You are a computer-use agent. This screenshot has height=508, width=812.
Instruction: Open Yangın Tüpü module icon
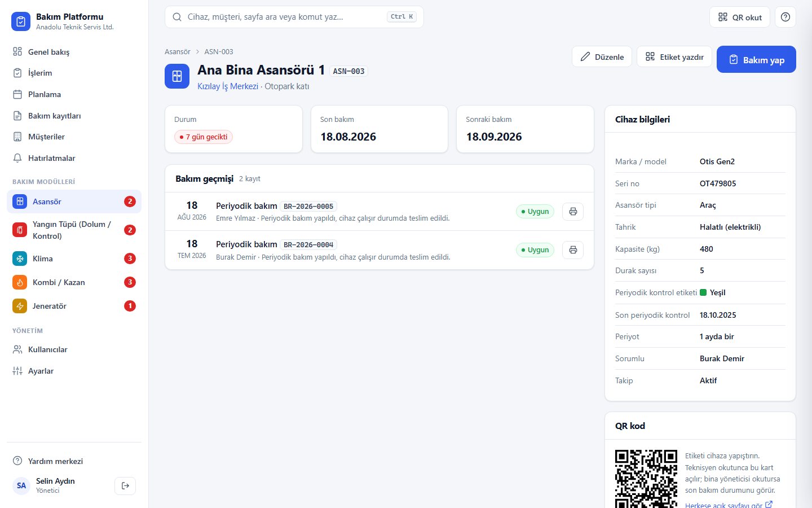pos(20,230)
